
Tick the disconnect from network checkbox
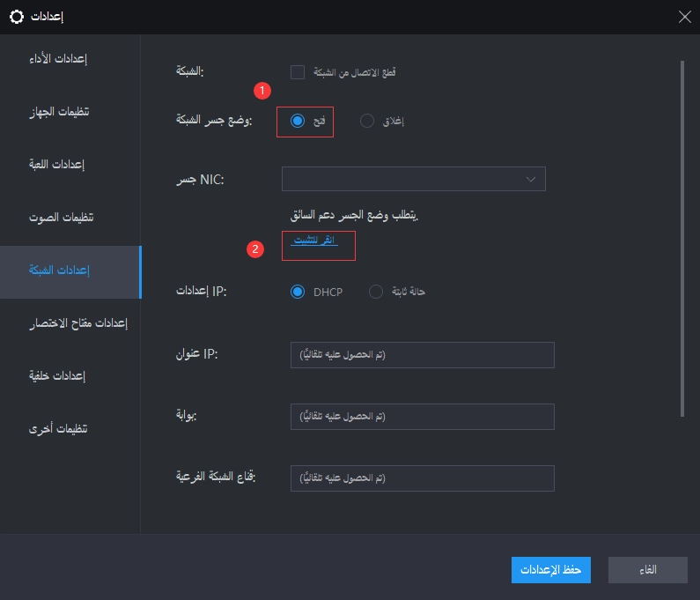(x=298, y=72)
